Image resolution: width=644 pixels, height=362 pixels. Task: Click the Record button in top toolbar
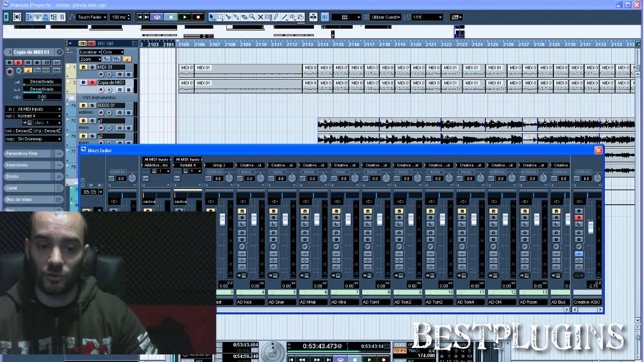tap(198, 17)
